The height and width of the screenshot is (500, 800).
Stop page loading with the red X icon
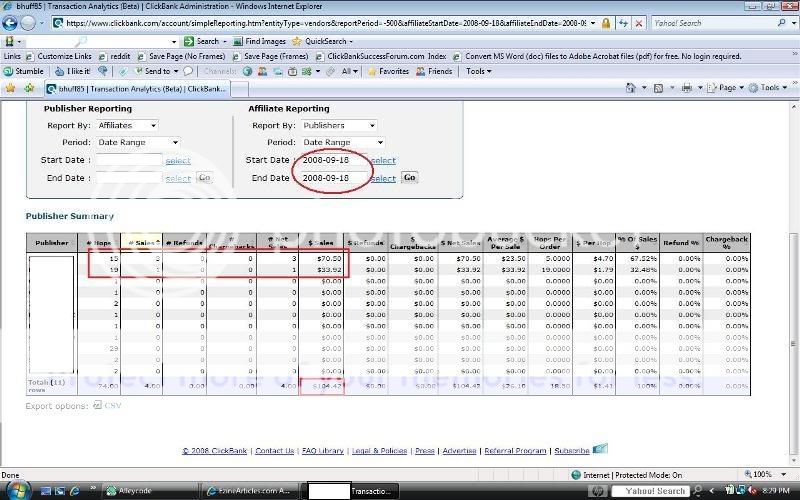pos(639,23)
